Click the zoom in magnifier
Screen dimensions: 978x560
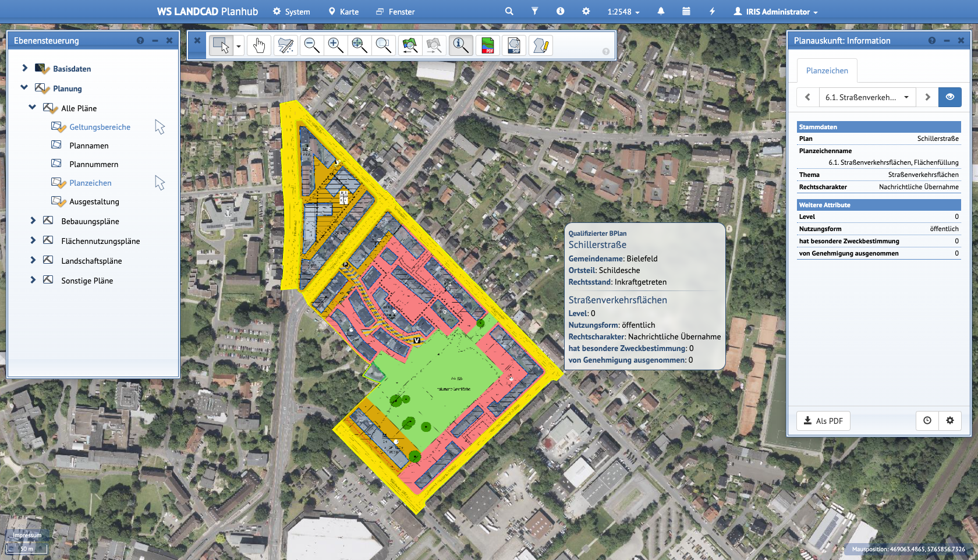pyautogui.click(x=335, y=45)
